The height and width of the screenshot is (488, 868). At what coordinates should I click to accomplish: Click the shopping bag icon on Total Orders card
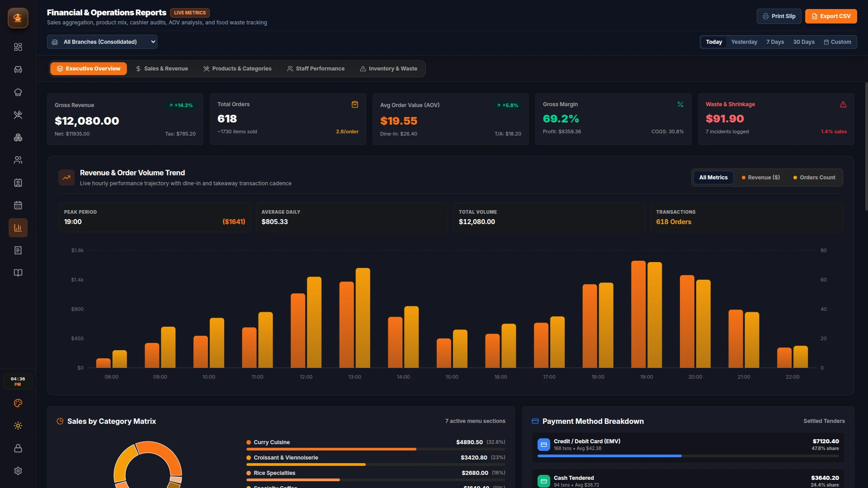(x=355, y=104)
